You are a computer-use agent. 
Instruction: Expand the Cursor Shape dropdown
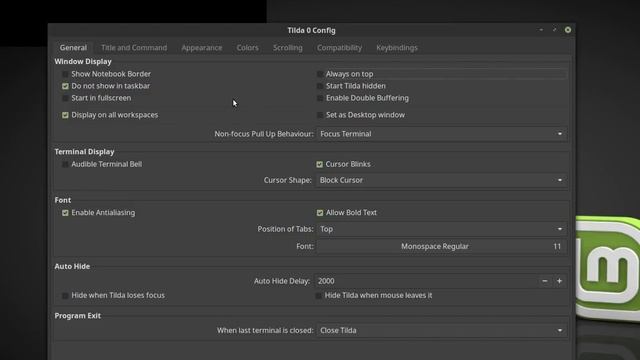[442, 180]
